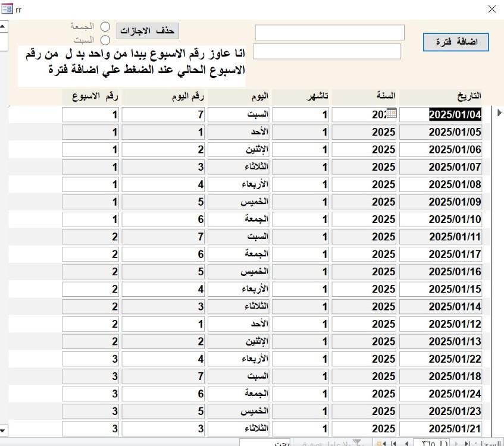
Task: Click the month cell in row 2025/01/14
Action: pyautogui.click(x=300, y=306)
